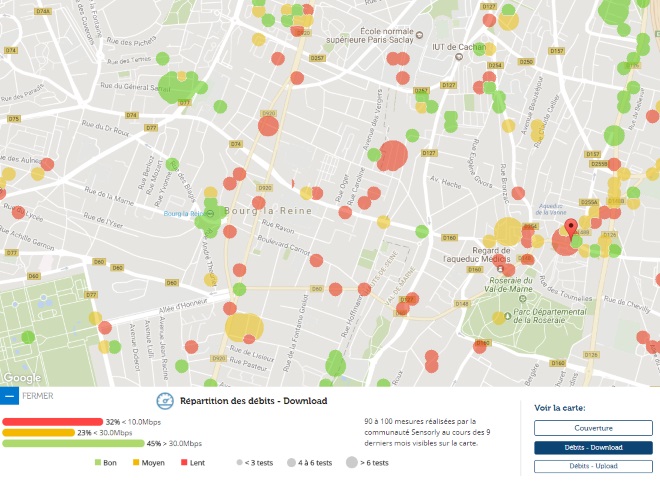Collapse the panel with the FERMER minus icon
This screenshot has width=660, height=487.
click(9, 395)
